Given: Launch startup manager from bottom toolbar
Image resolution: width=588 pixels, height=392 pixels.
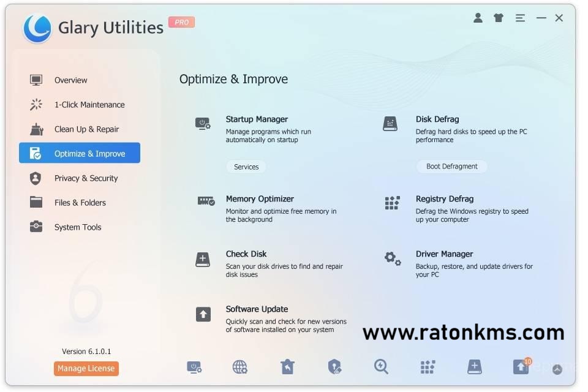Looking at the screenshot, I should [x=194, y=367].
